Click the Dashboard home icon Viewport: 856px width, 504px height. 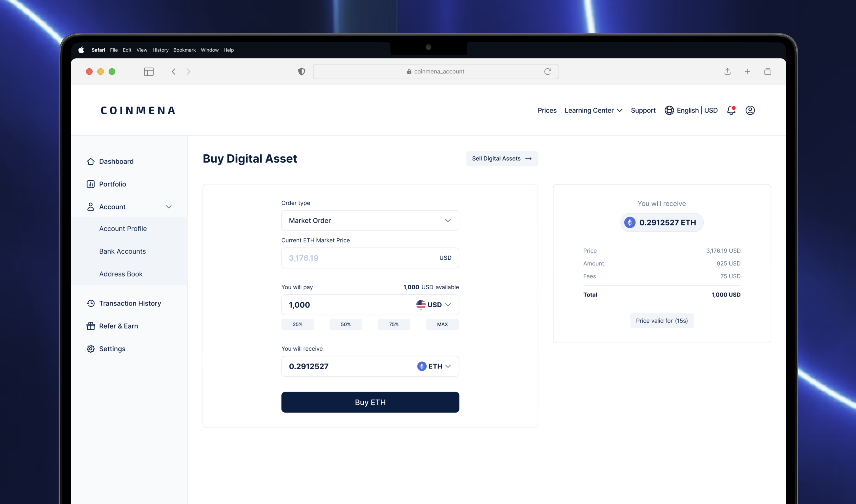pos(90,161)
